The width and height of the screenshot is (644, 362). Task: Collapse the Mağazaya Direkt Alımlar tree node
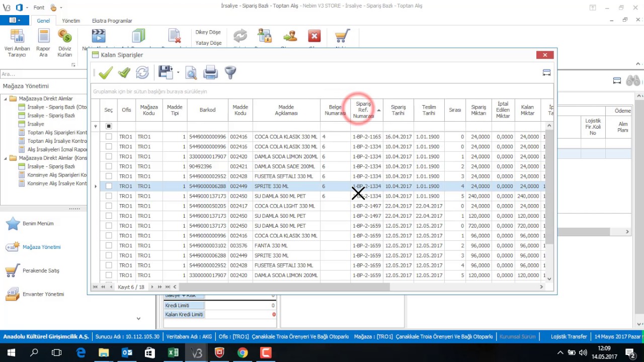click(6, 99)
